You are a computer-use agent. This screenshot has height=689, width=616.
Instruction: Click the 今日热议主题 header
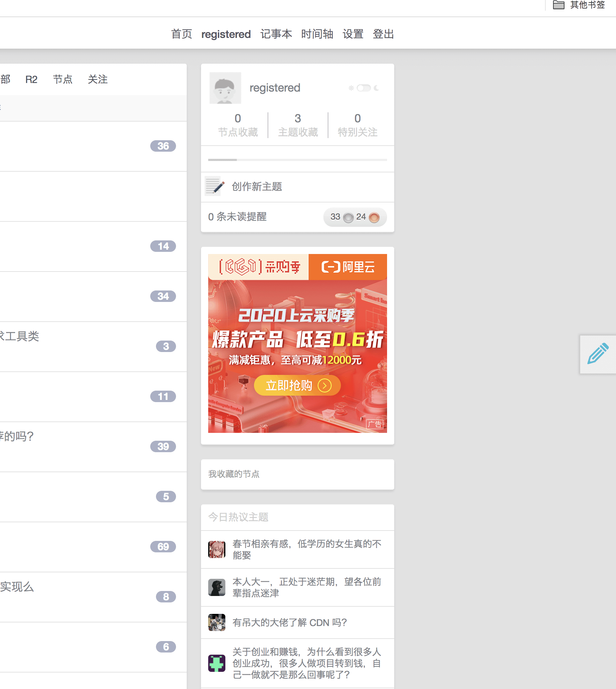(x=238, y=517)
